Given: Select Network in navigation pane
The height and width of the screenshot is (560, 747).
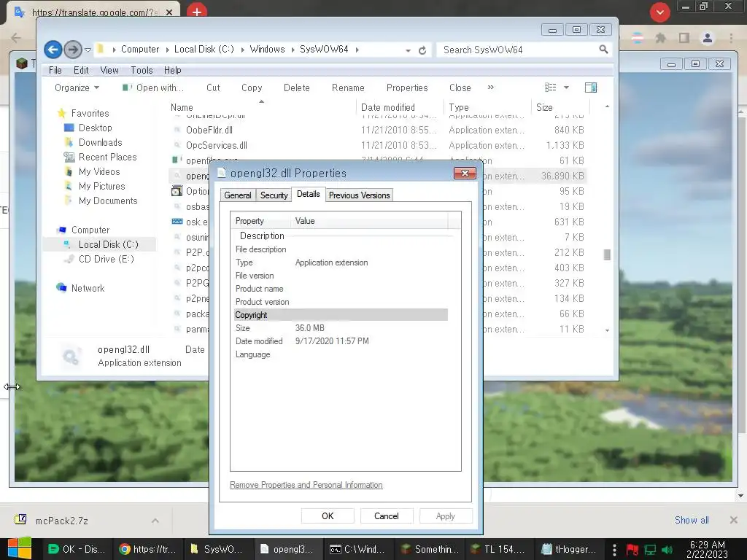Looking at the screenshot, I should [x=88, y=288].
